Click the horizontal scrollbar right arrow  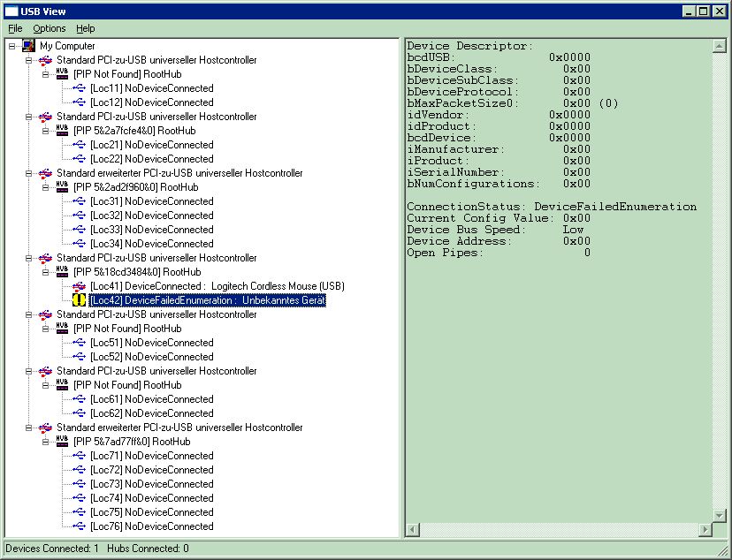click(x=705, y=530)
